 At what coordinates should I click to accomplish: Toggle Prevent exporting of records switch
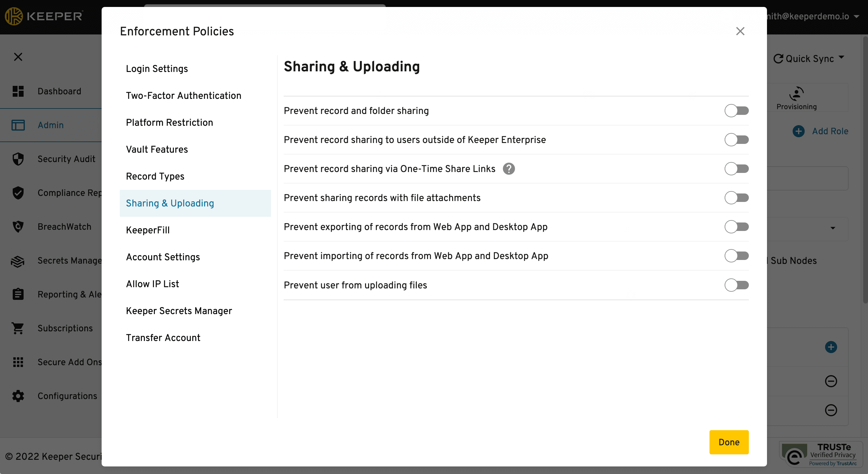click(x=736, y=227)
